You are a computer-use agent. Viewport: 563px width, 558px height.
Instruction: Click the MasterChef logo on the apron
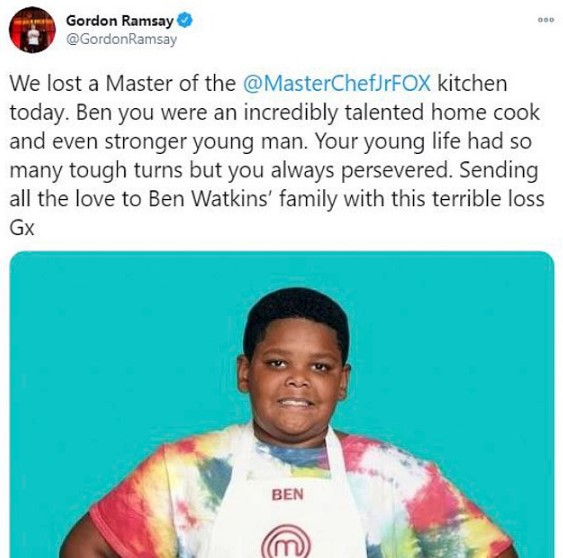point(286,541)
